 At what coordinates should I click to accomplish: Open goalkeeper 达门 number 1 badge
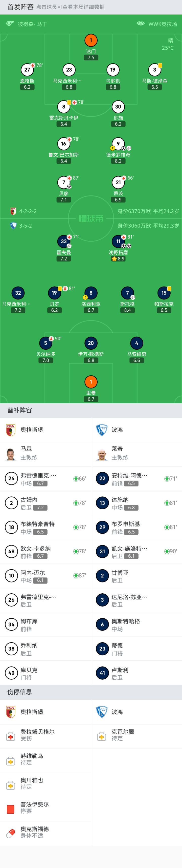click(x=91, y=41)
